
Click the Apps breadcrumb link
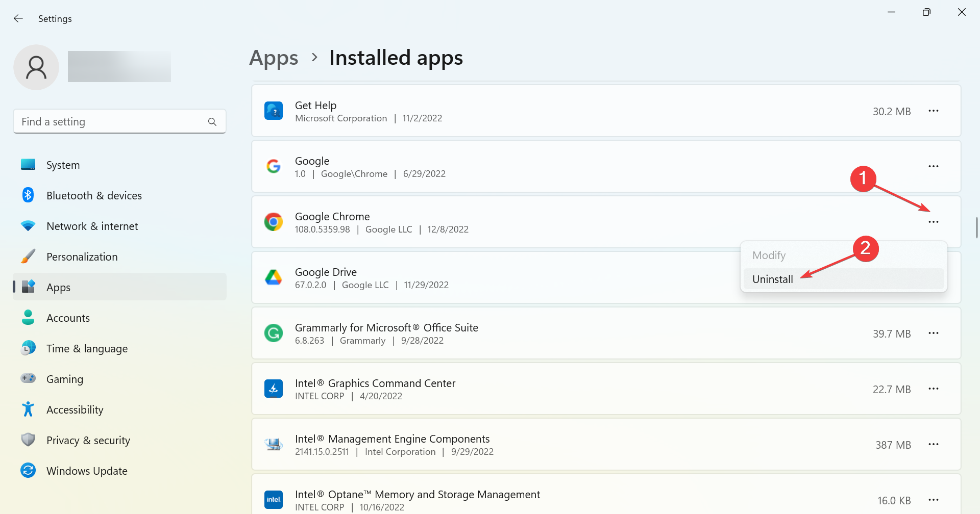click(x=274, y=58)
